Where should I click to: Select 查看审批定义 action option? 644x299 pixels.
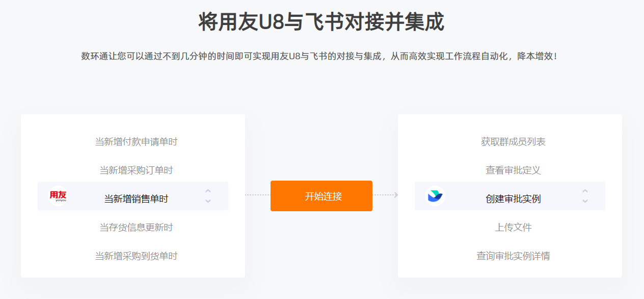(x=513, y=170)
